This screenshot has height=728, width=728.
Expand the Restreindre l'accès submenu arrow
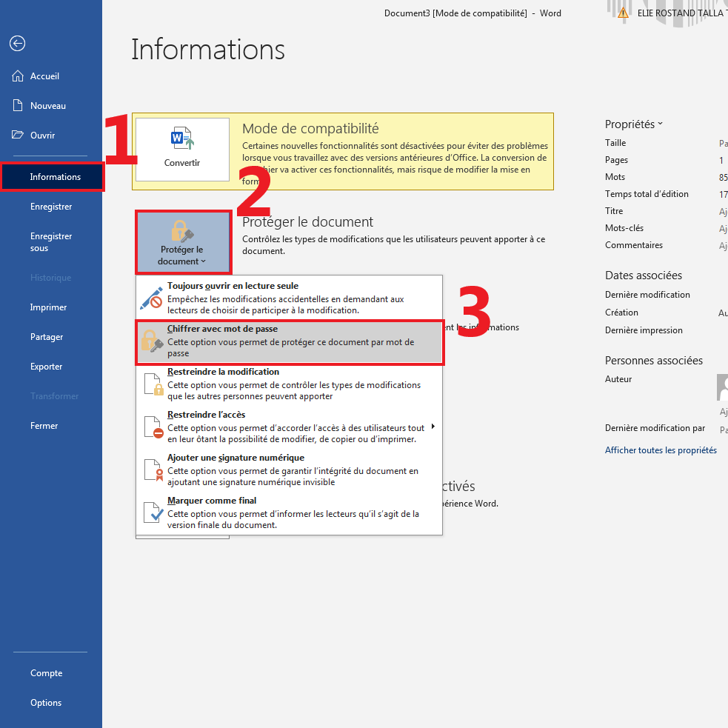click(433, 427)
